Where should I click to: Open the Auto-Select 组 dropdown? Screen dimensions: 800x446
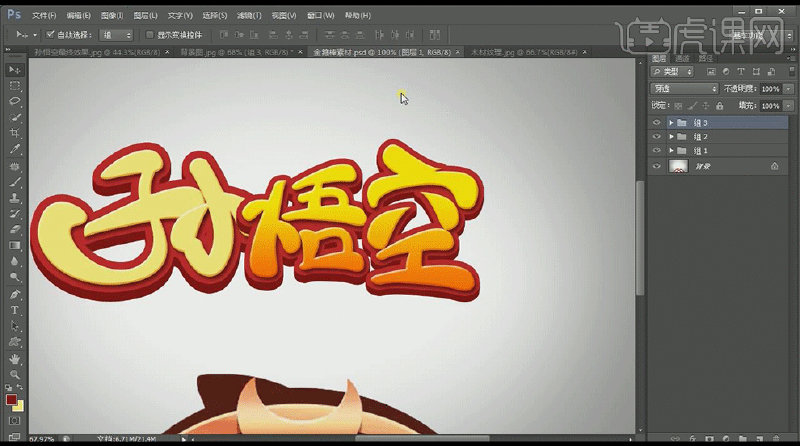[116, 35]
